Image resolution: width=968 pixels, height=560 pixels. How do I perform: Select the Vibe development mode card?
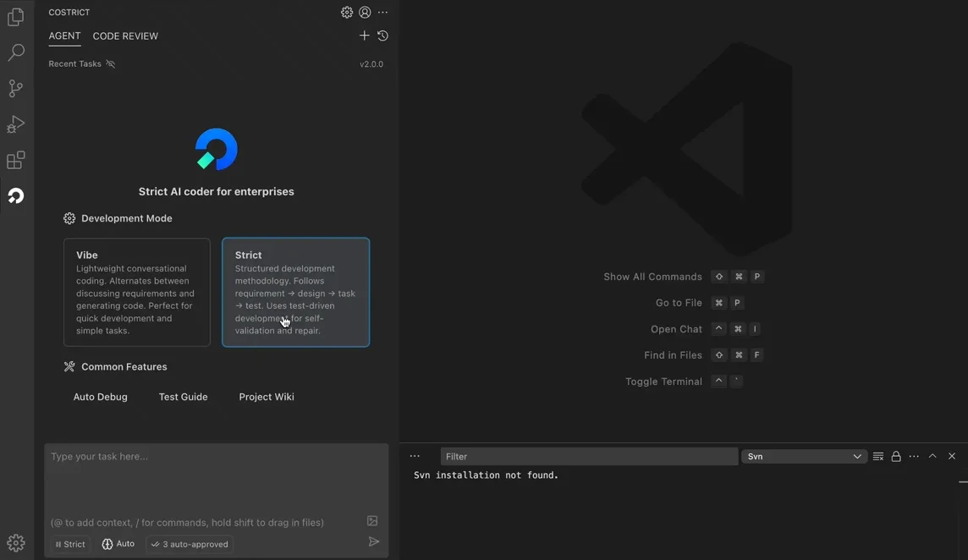137,292
